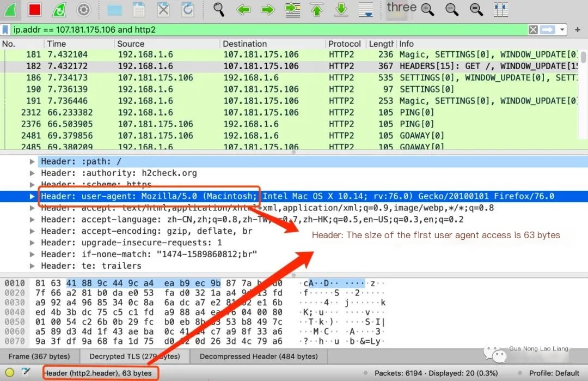Open display filter bookmarks
588x381 pixels.
coord(5,29)
